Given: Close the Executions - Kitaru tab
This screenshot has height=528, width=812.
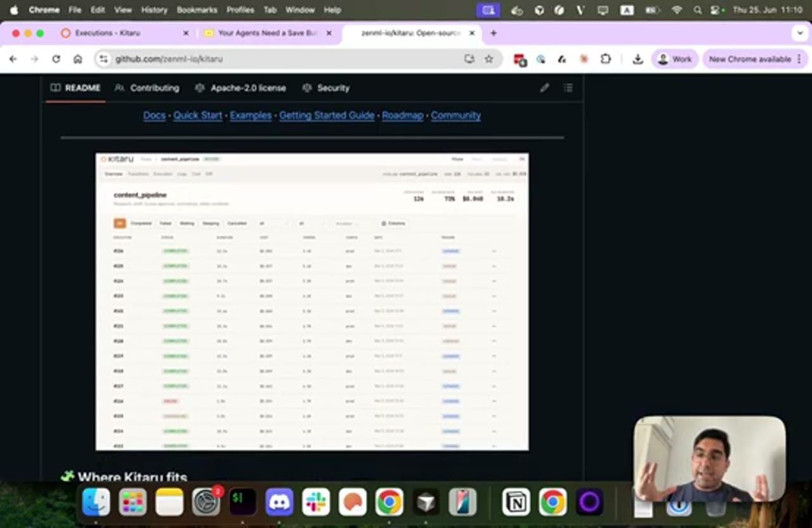Looking at the screenshot, I should click(186, 33).
